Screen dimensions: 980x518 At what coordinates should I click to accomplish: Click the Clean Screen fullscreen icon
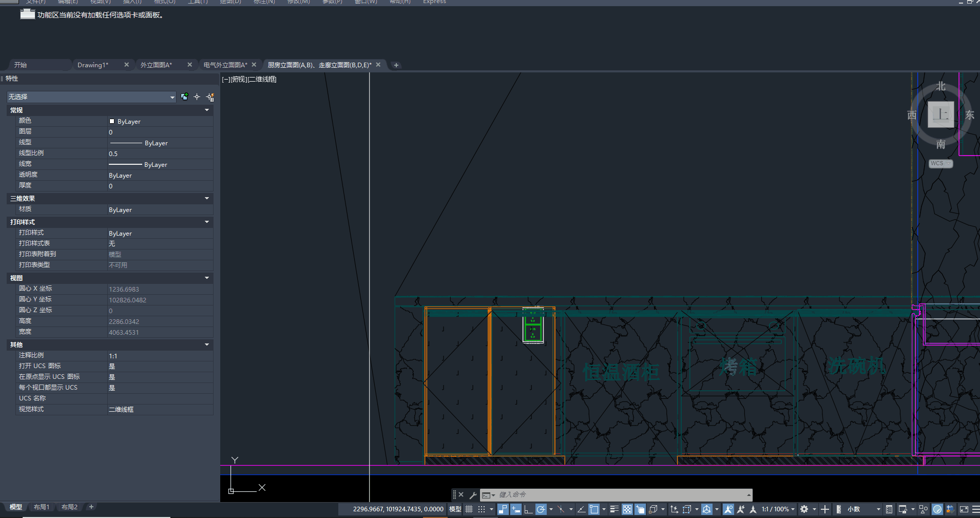pos(964,509)
